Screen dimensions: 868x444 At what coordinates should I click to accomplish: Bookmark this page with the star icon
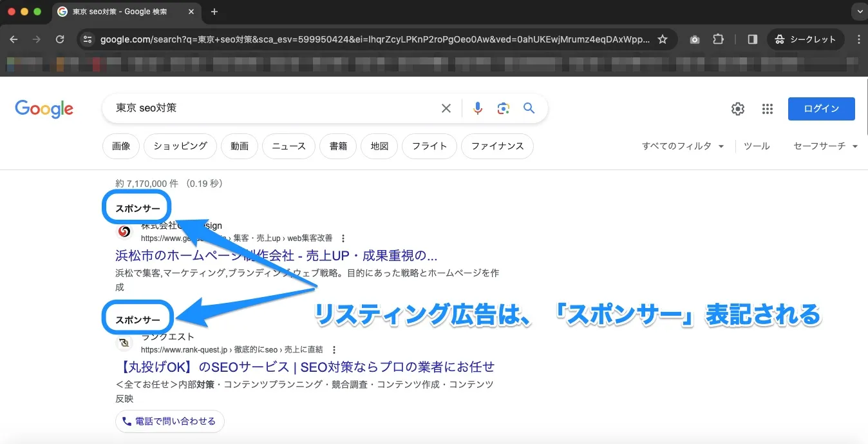(x=663, y=39)
